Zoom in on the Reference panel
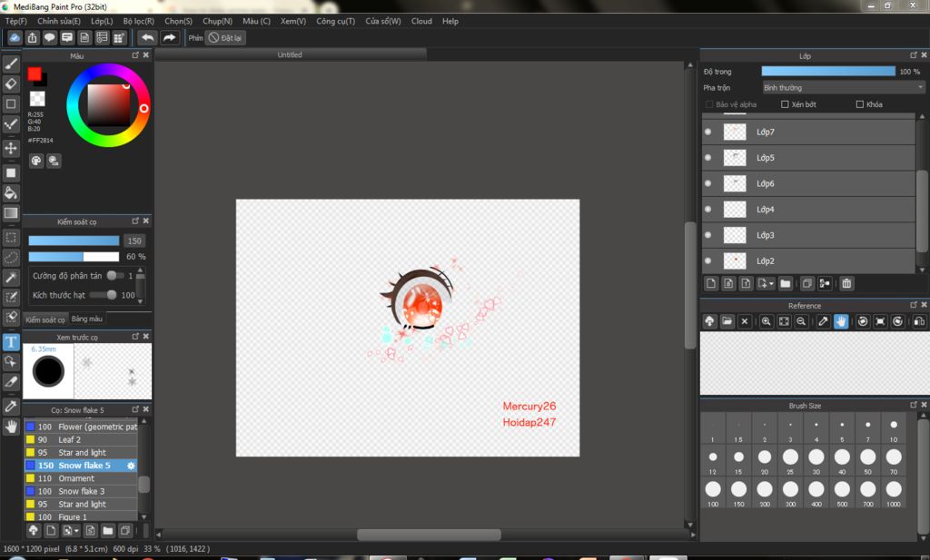The height and width of the screenshot is (560, 930). [x=767, y=321]
